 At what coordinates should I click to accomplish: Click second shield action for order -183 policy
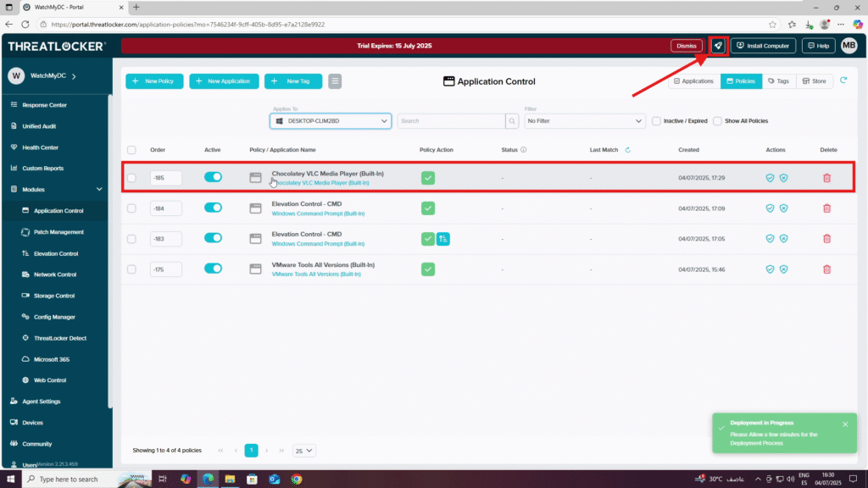[x=784, y=239]
